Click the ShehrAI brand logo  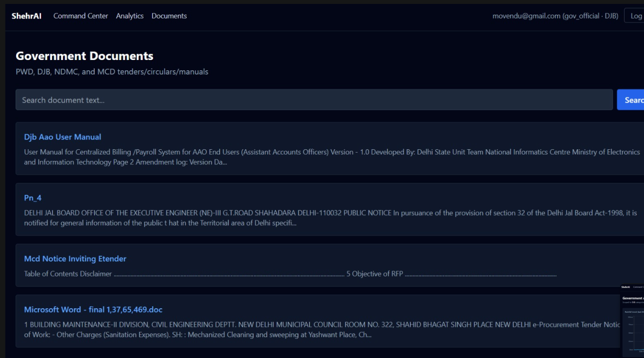click(x=26, y=16)
